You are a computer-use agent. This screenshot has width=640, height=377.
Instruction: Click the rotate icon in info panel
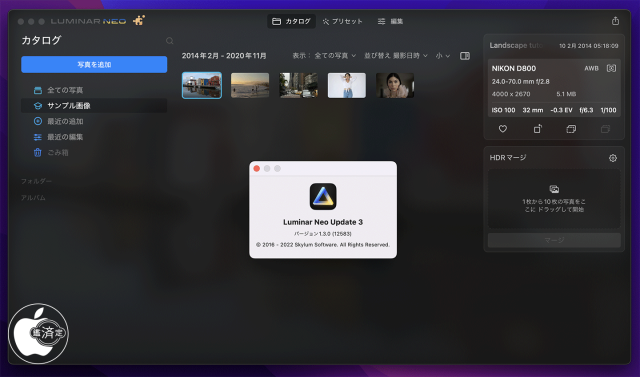click(x=538, y=129)
